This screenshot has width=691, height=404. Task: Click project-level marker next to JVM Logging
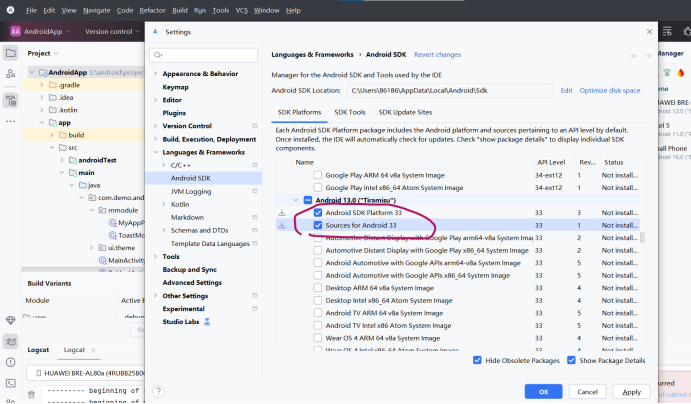tap(255, 191)
